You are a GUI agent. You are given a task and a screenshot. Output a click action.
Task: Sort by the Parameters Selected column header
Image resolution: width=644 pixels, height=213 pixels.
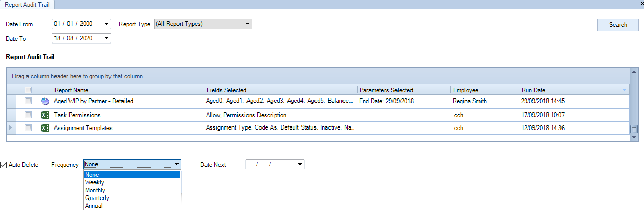click(404, 90)
